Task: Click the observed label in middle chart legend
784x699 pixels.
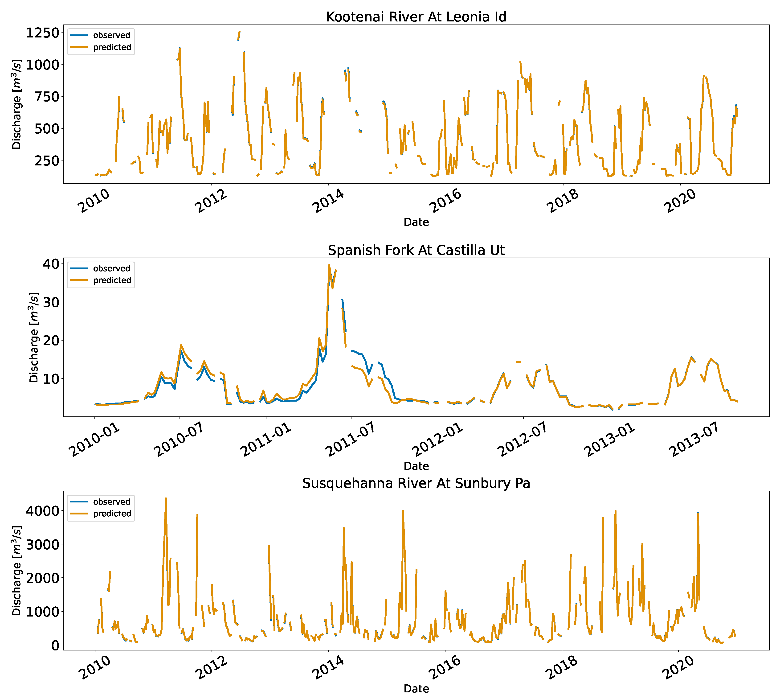Action: pyautogui.click(x=112, y=268)
